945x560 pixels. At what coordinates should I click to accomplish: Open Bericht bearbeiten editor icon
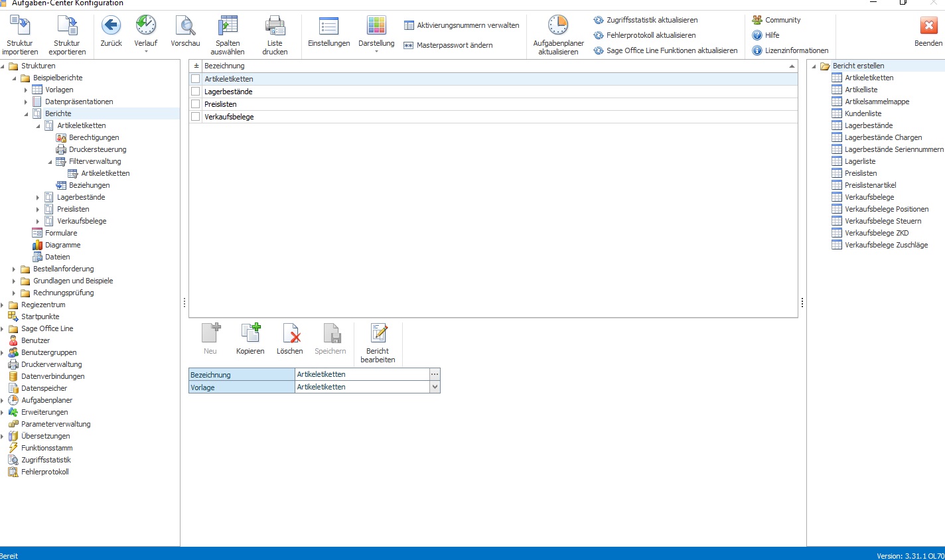(378, 332)
